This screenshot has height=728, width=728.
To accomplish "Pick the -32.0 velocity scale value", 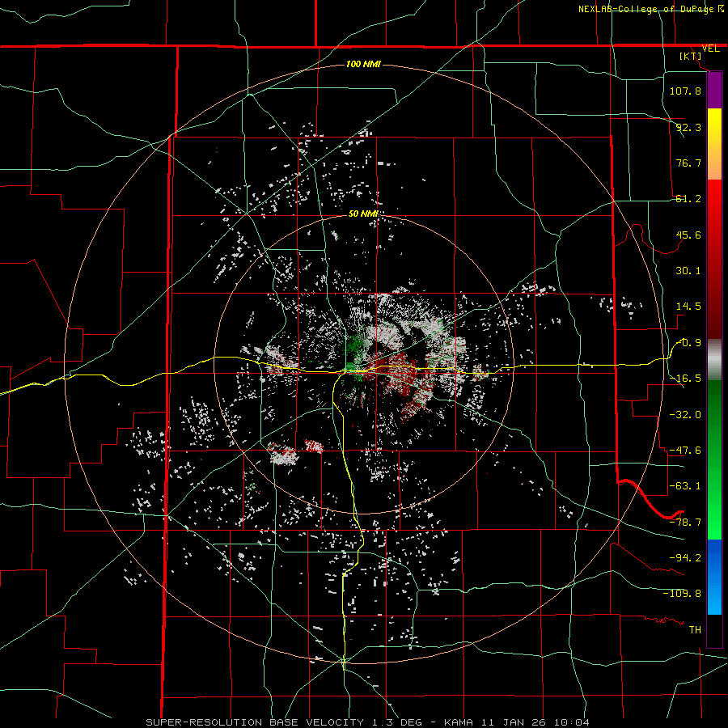I will tap(685, 414).
